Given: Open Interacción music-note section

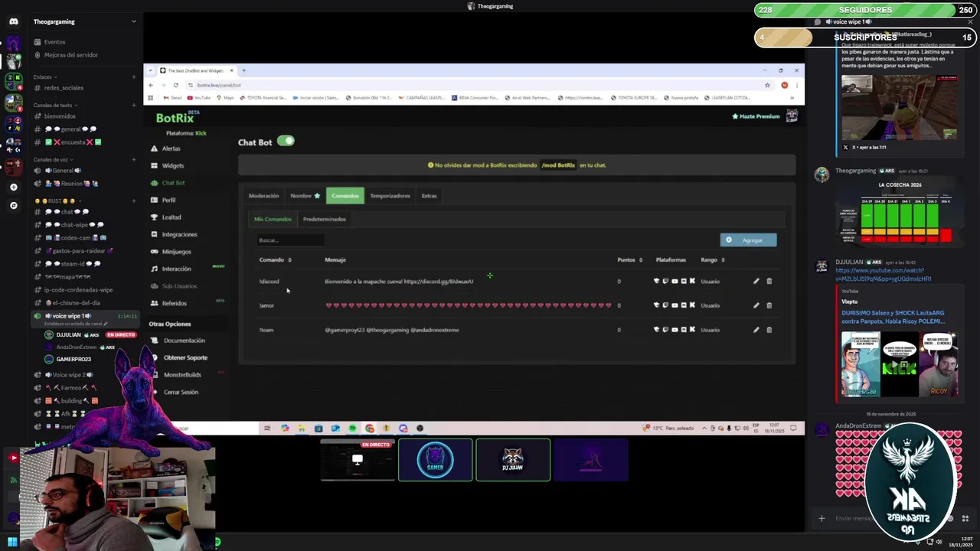Looking at the screenshot, I should [176, 269].
